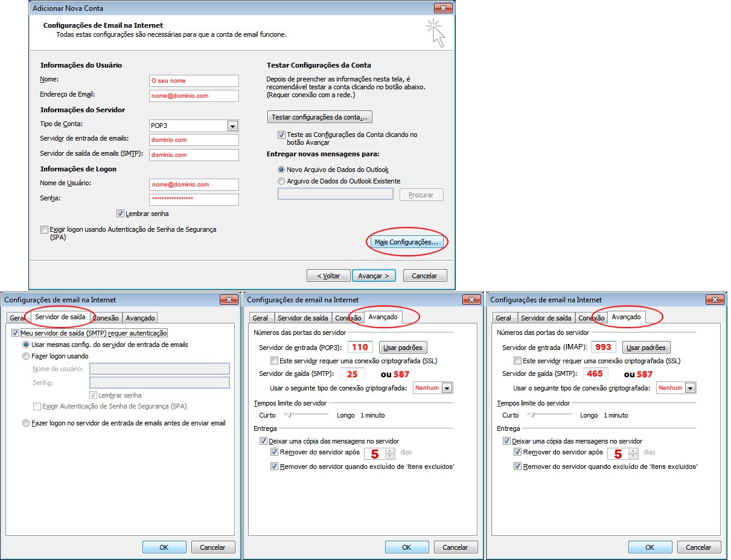Close the "Adicionar Nova Conta" window with X icon
Viewport: 731px width, 560px height.
coord(442,8)
